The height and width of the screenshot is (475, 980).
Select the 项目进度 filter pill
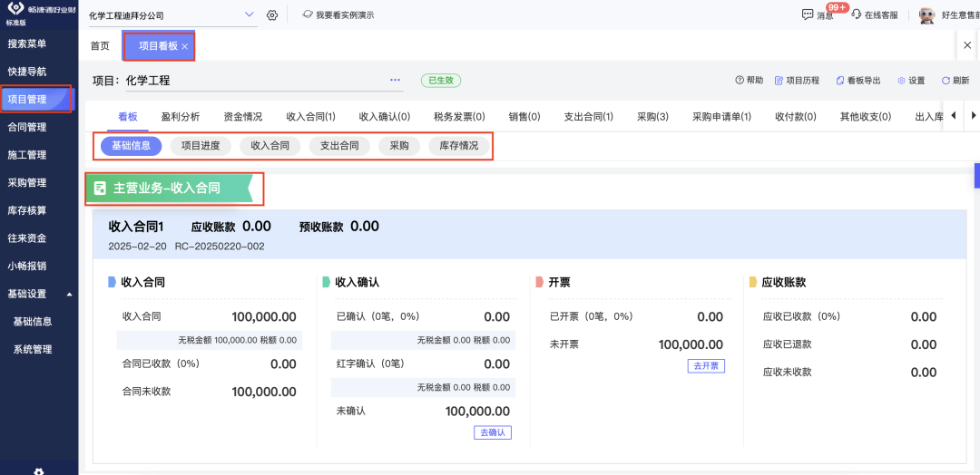(201, 146)
